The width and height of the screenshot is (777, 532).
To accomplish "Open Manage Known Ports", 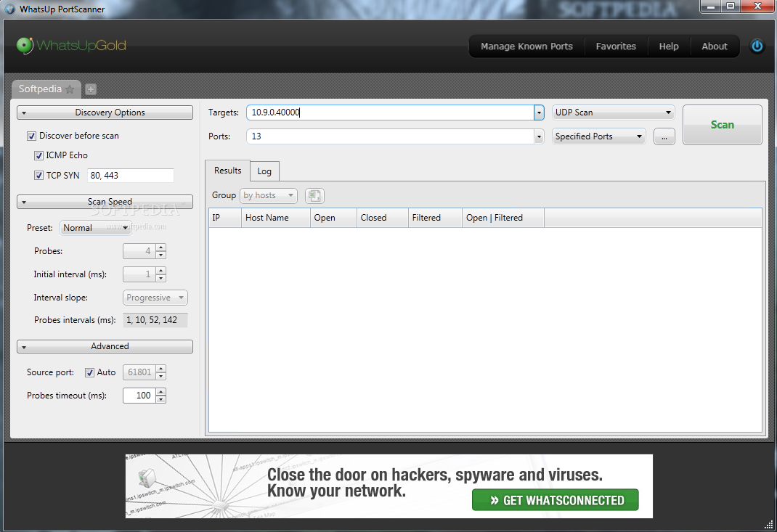I will pyautogui.click(x=526, y=46).
